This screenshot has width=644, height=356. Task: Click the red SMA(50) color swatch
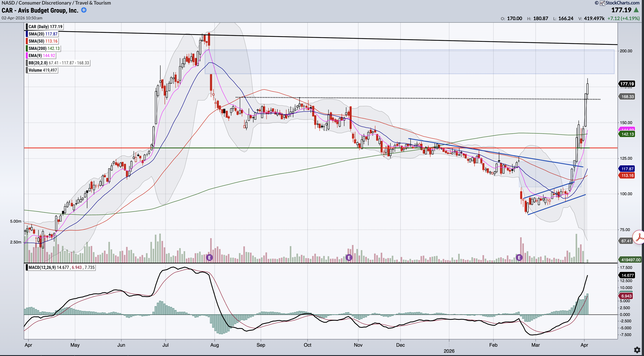click(x=27, y=41)
